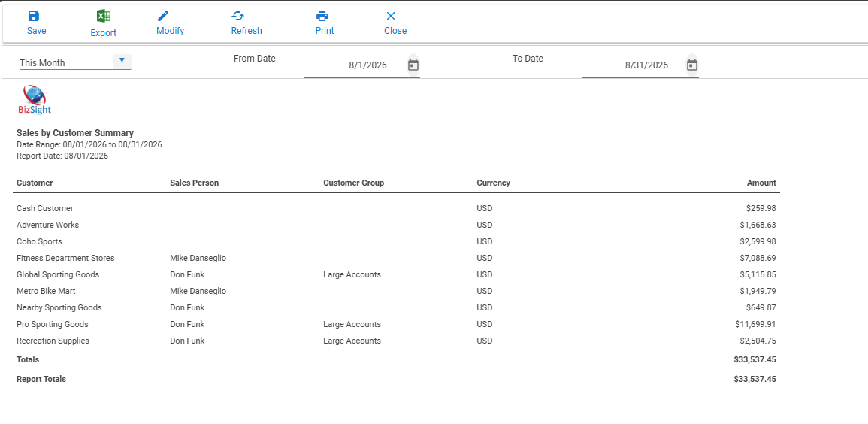
Task: Click the Save floppy disk icon
Action: [x=34, y=16]
